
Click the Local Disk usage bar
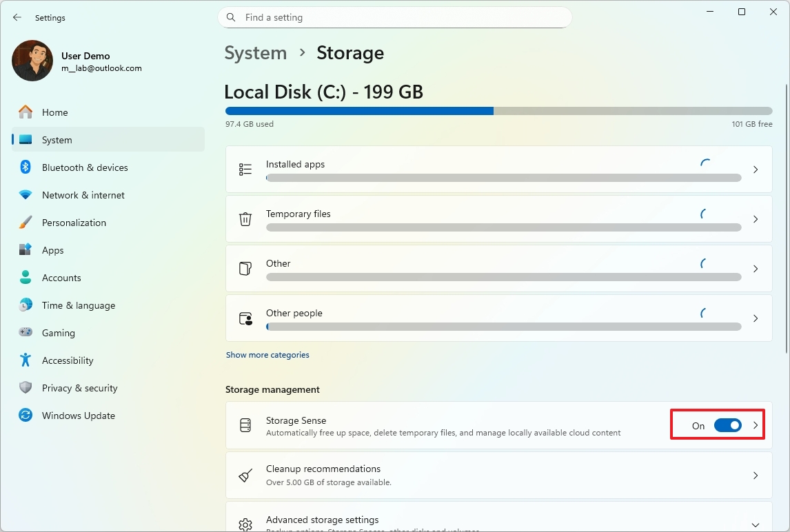pyautogui.click(x=498, y=111)
